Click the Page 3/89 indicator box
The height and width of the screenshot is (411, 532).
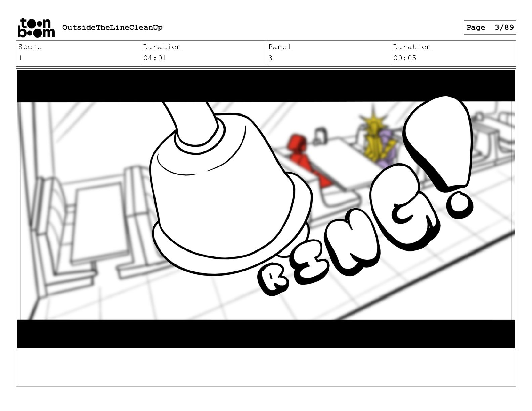point(490,28)
